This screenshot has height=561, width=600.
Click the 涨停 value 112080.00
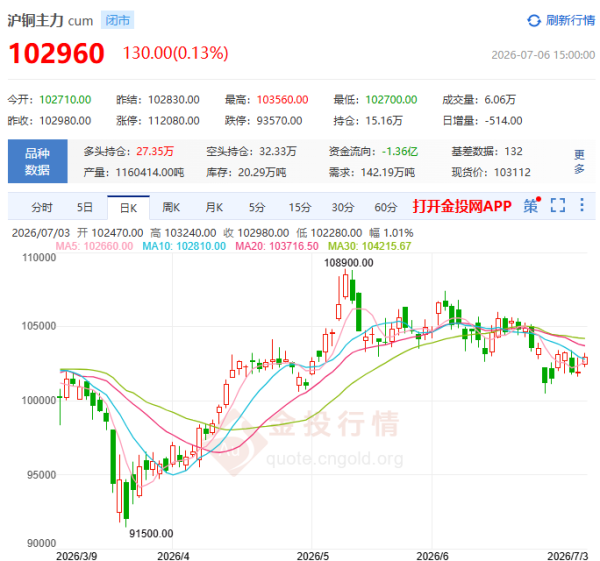coord(174,121)
